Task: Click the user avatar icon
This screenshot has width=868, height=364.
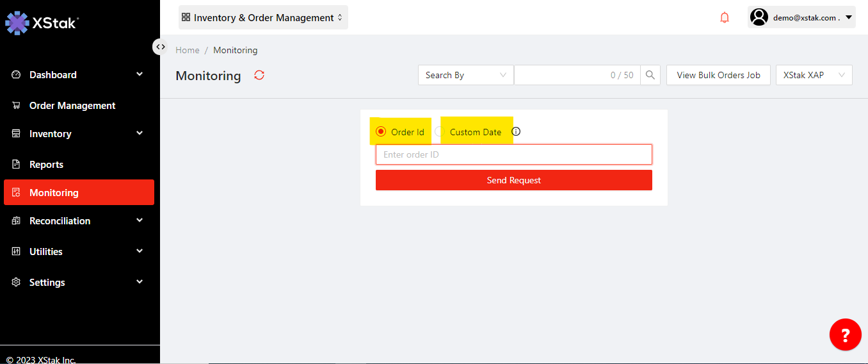Action: click(759, 17)
